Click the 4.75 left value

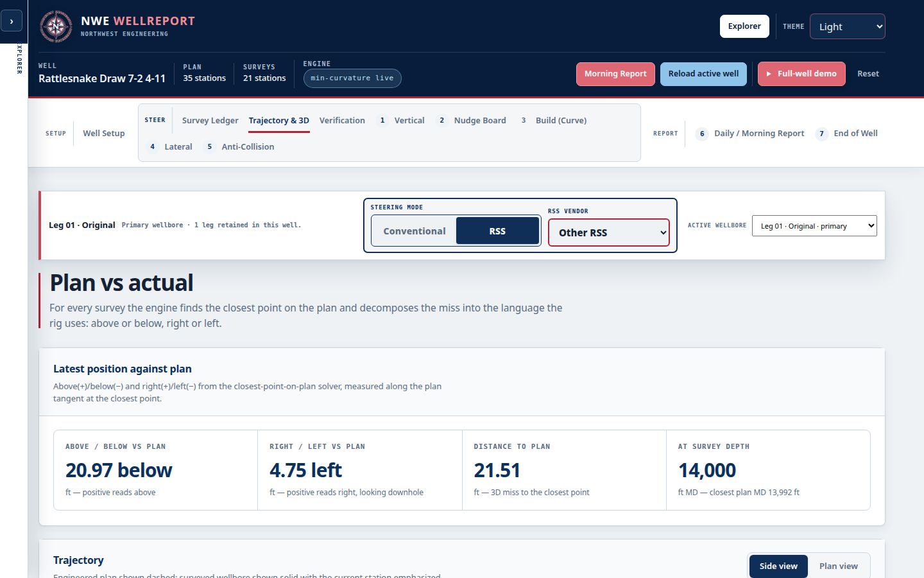point(305,471)
